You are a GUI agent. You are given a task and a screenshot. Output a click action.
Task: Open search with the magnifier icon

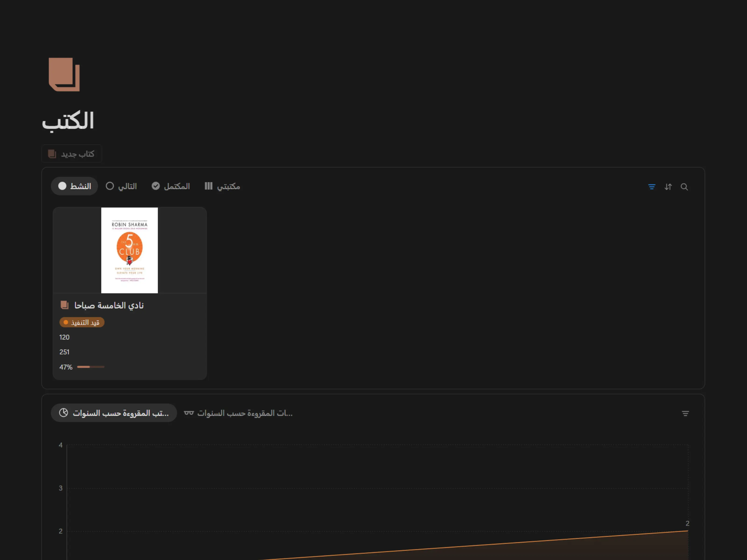tap(684, 187)
